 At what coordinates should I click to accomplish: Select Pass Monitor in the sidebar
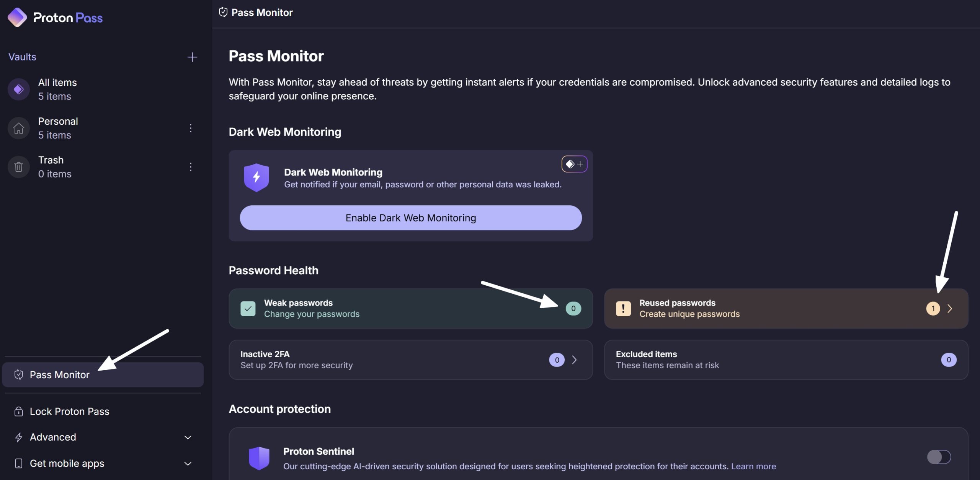(103, 374)
